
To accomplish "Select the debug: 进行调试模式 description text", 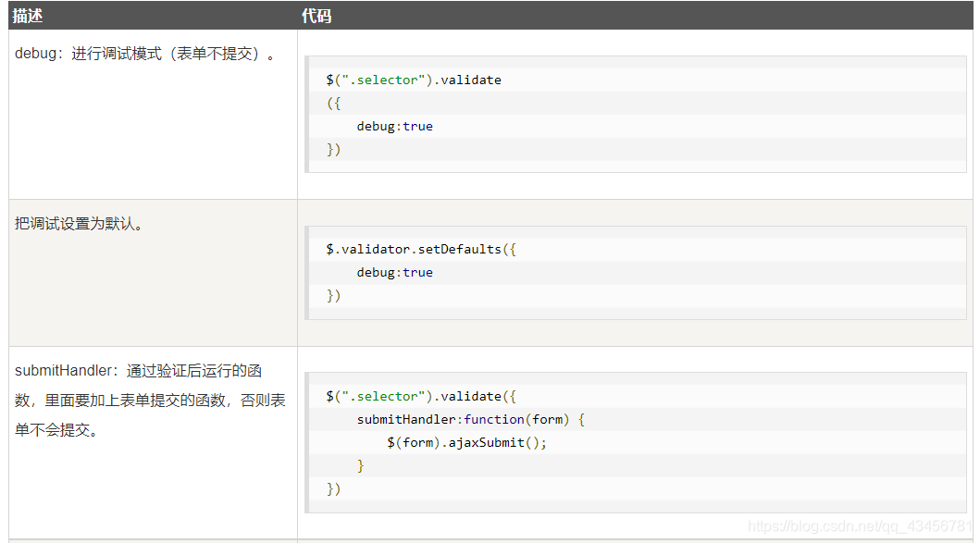I will [145, 54].
